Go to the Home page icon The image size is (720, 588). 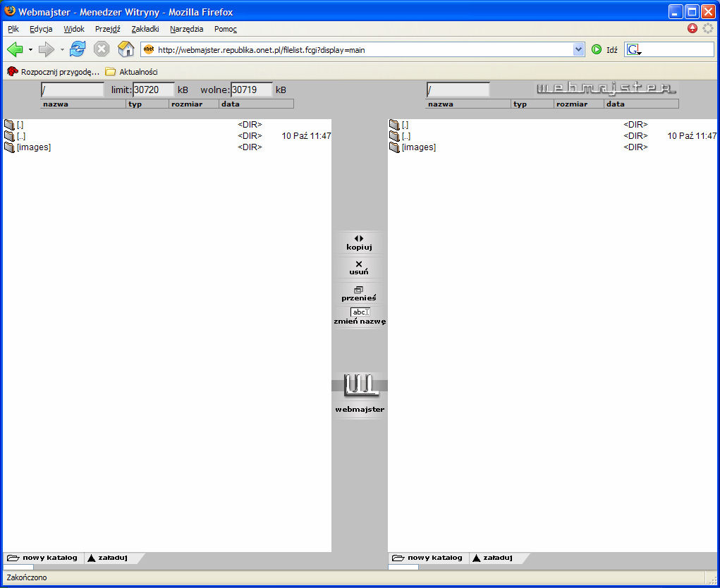coord(126,49)
